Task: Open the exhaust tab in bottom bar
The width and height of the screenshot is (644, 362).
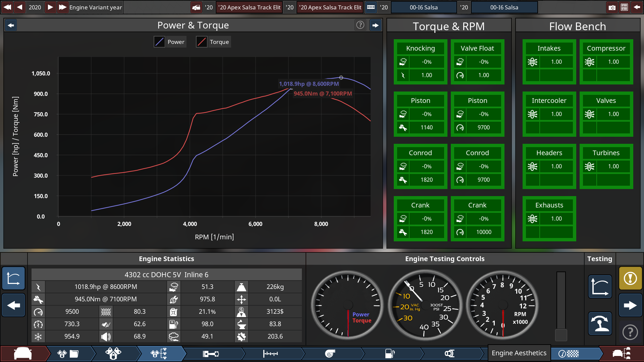Action: (x=449, y=354)
